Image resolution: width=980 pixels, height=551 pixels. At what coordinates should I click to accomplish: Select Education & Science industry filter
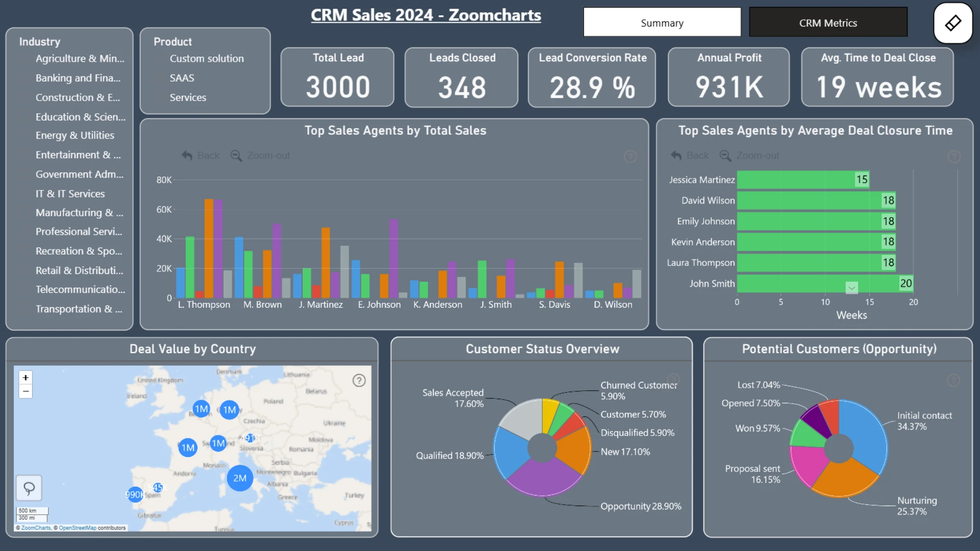[x=80, y=117]
